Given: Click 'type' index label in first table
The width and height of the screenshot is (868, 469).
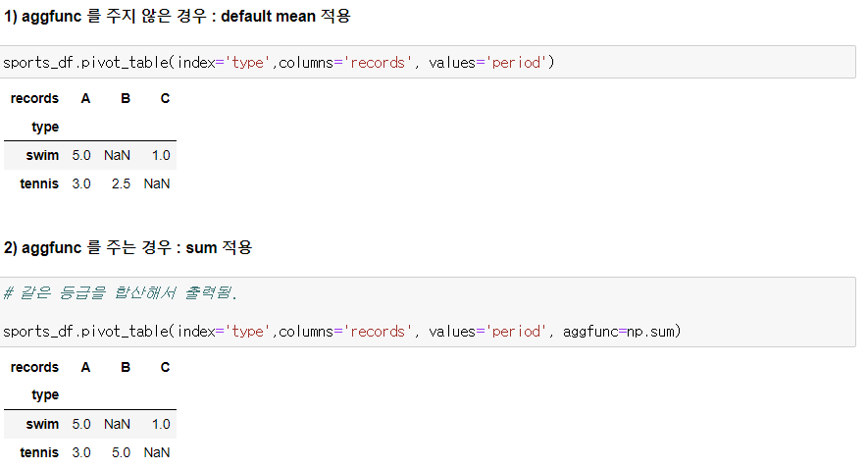Looking at the screenshot, I should pos(45,127).
